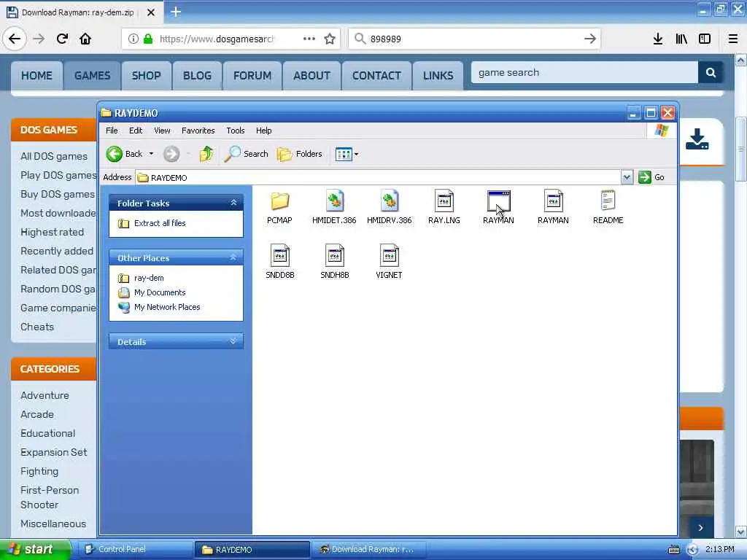Image resolution: width=747 pixels, height=560 pixels.
Task: Open the Favorites menu
Action: (x=198, y=131)
